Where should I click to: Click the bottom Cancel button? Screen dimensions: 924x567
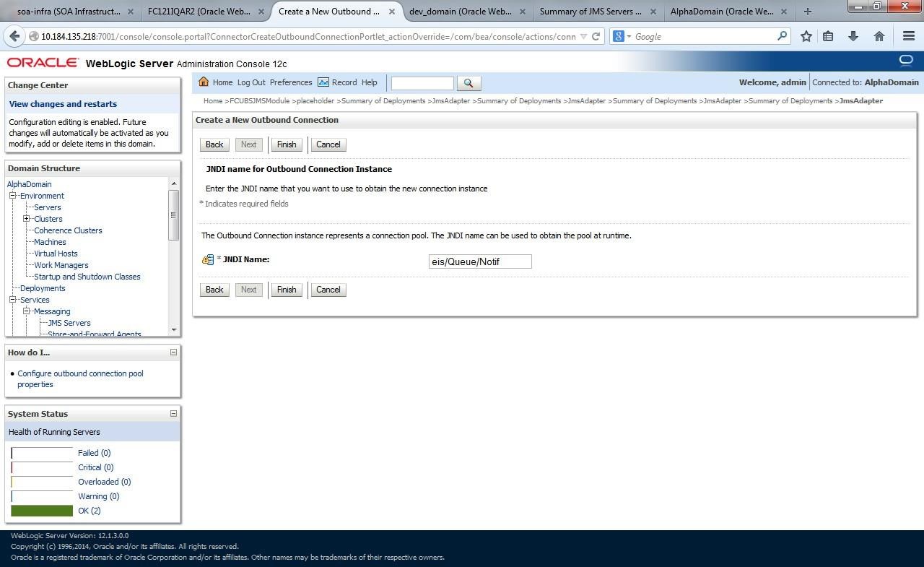point(328,290)
